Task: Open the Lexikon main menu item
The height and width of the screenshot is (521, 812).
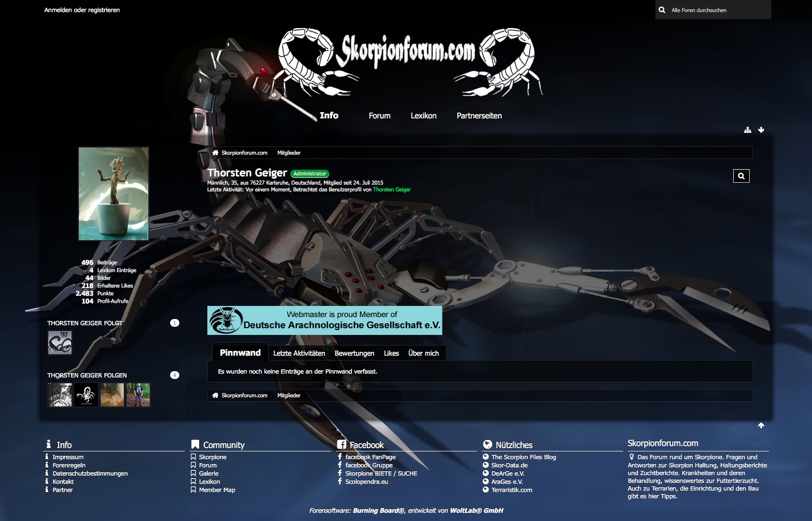Action: click(423, 116)
